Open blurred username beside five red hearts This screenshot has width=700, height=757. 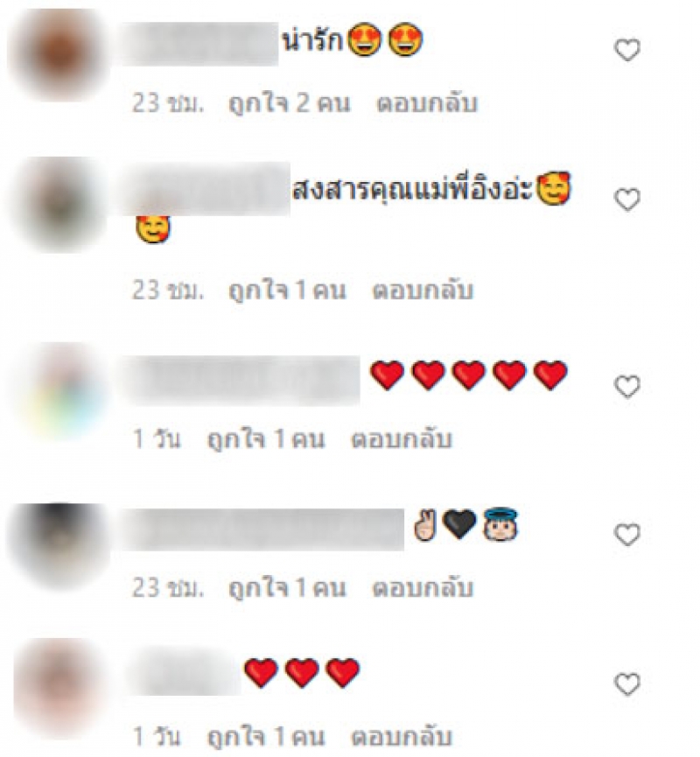(x=241, y=381)
